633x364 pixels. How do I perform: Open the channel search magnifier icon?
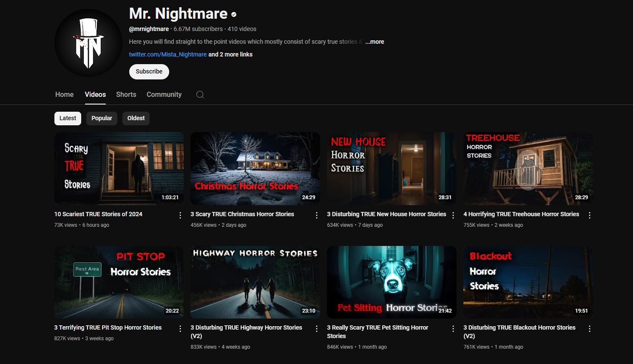tap(200, 95)
